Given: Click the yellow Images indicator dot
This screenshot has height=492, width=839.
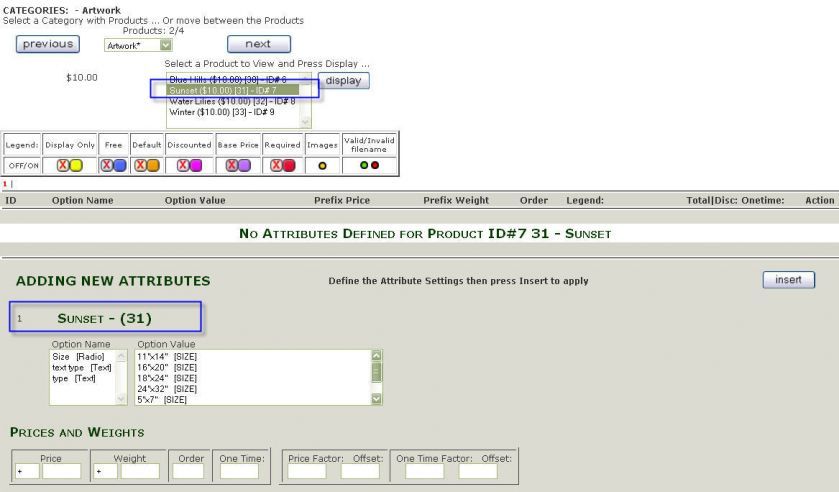Looking at the screenshot, I should (321, 166).
